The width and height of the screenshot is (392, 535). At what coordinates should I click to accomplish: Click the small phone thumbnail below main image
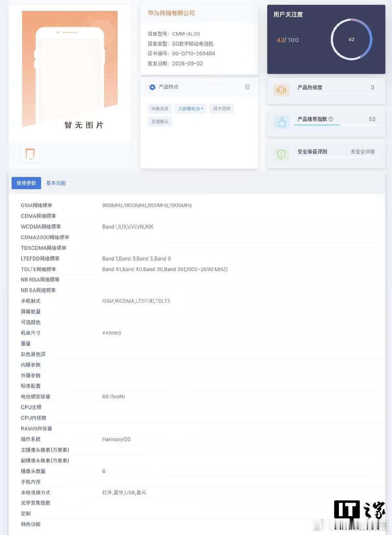tap(30, 154)
